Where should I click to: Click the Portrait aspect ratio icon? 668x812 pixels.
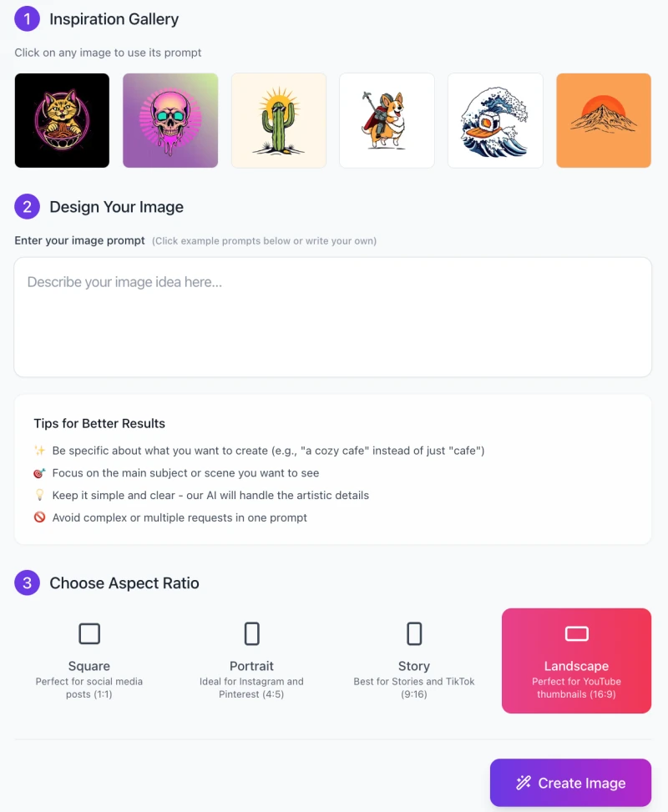click(252, 633)
